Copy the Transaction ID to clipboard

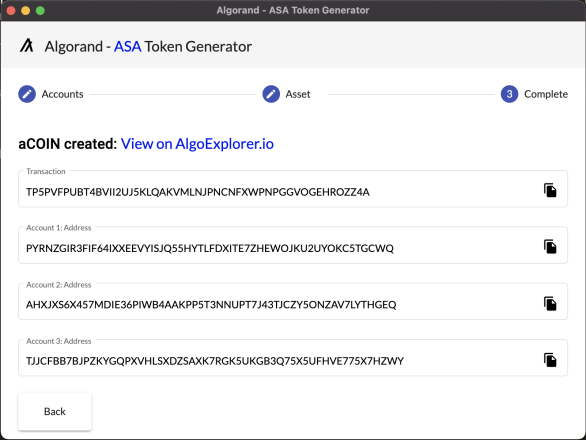tap(550, 190)
